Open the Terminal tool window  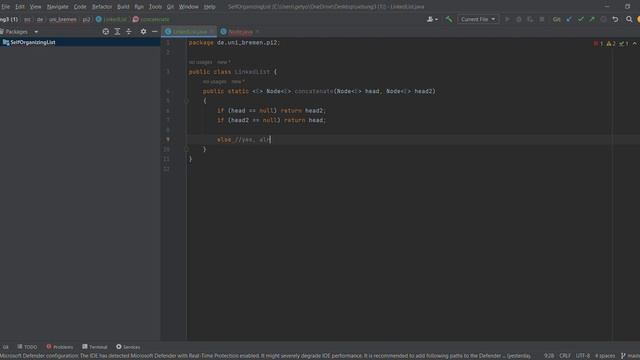click(x=95, y=347)
